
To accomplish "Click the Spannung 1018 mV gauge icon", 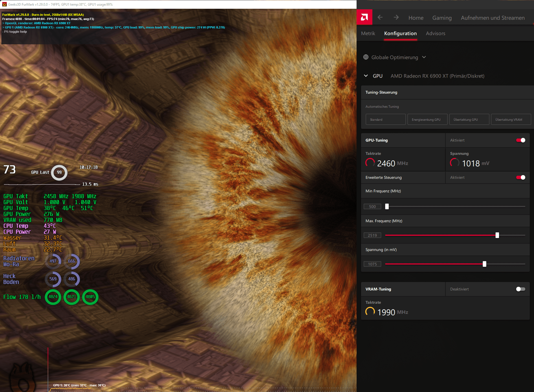I will pyautogui.click(x=455, y=163).
